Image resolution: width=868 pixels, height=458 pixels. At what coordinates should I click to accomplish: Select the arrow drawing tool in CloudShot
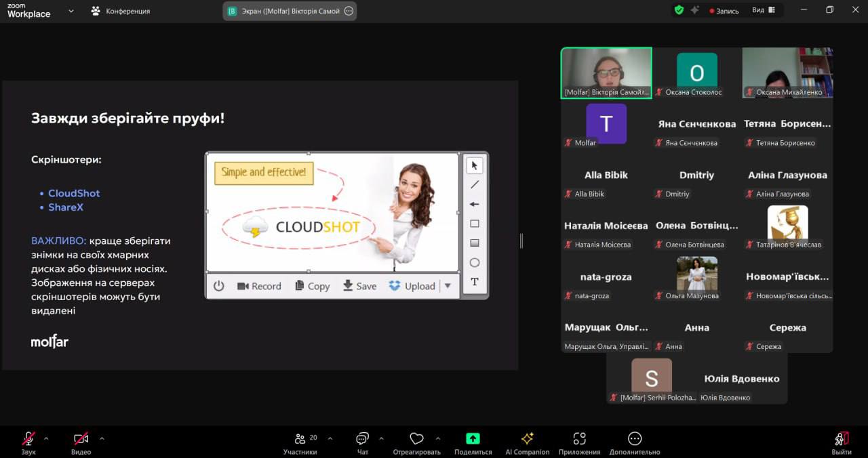click(475, 204)
